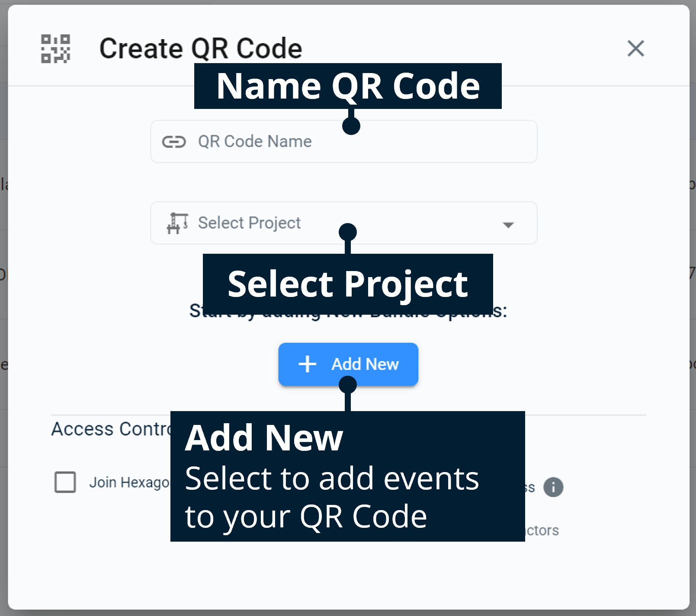Click the callout dot on QR Code Name field
The image size is (696, 616).
click(x=351, y=126)
